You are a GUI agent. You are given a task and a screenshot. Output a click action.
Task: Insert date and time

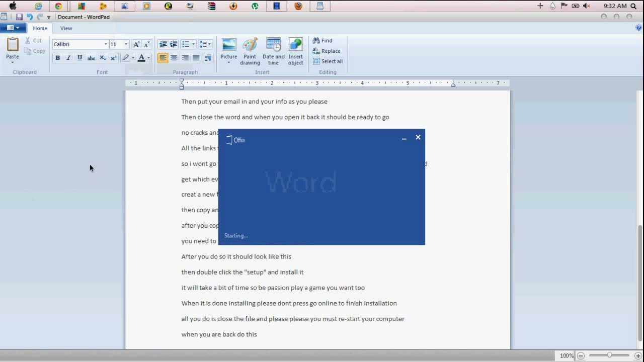274,51
